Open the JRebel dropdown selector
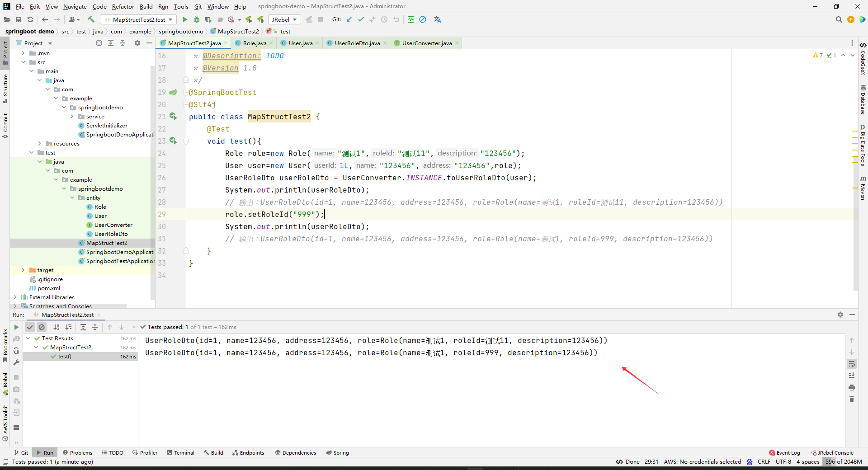This screenshot has width=868, height=470. coord(284,19)
